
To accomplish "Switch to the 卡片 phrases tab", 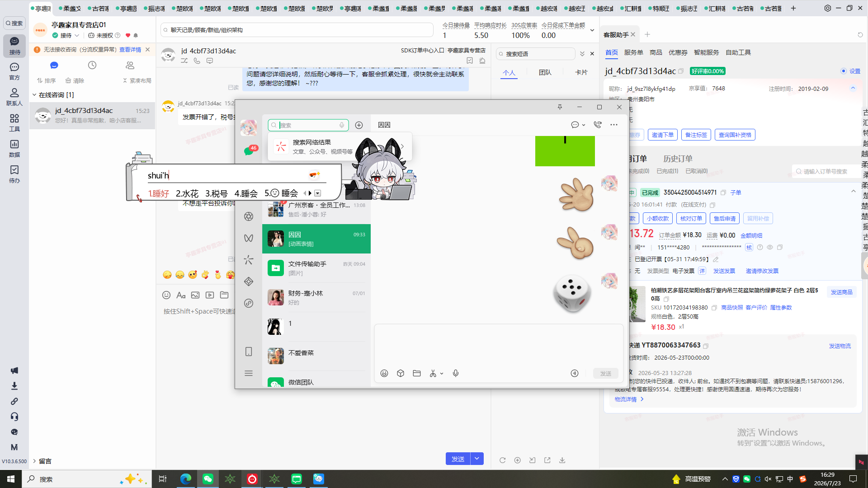I will tap(581, 72).
